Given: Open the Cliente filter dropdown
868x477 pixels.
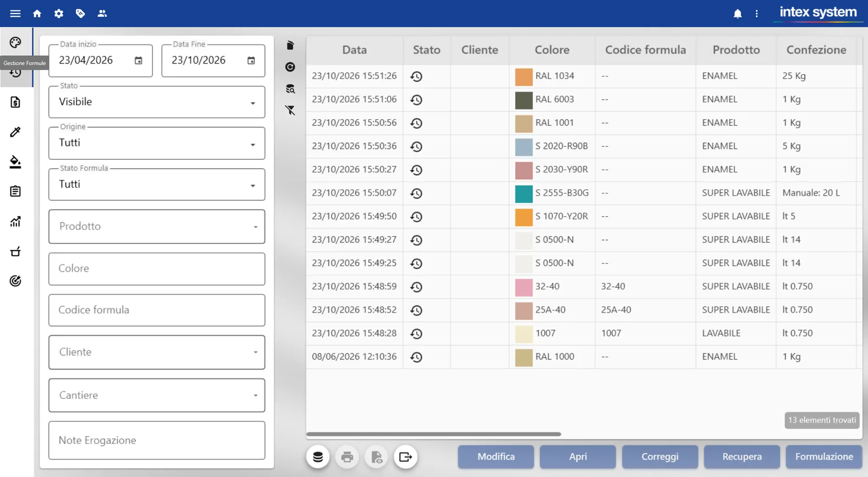Looking at the screenshot, I should click(x=157, y=352).
